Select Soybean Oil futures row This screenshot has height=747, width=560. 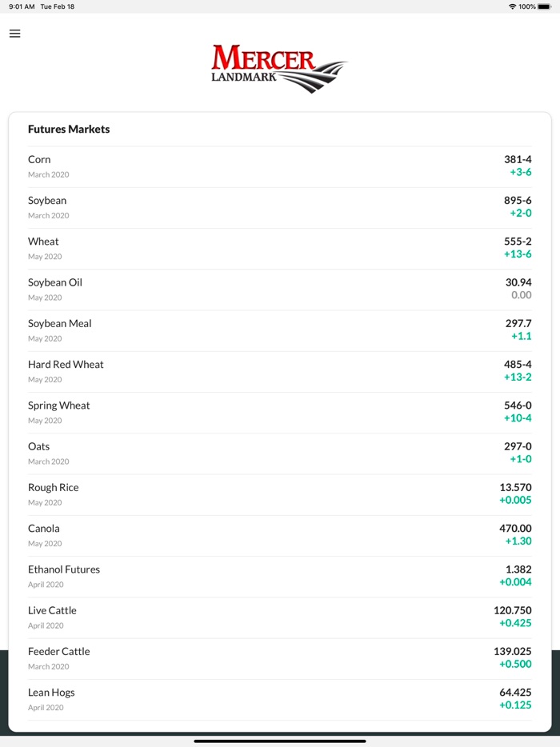pyautogui.click(x=279, y=290)
